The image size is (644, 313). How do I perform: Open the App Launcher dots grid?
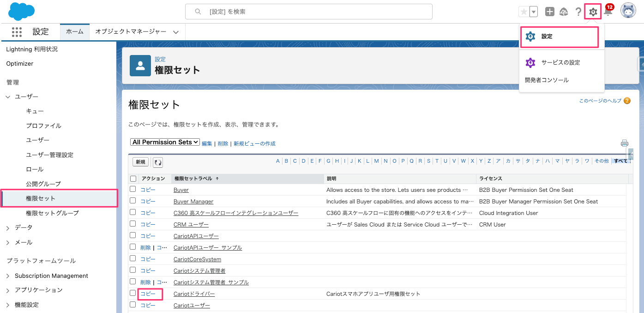pyautogui.click(x=17, y=31)
